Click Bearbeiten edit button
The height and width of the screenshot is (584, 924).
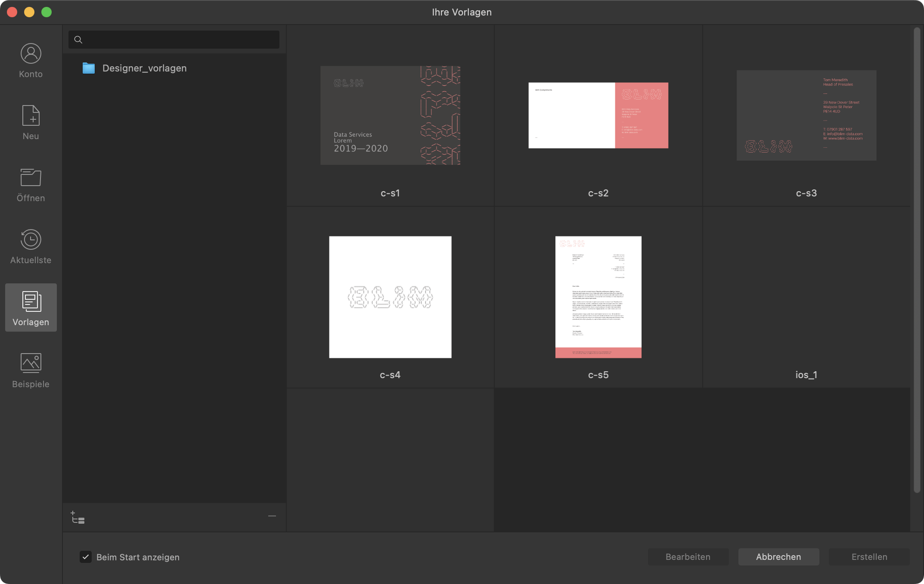pos(688,556)
